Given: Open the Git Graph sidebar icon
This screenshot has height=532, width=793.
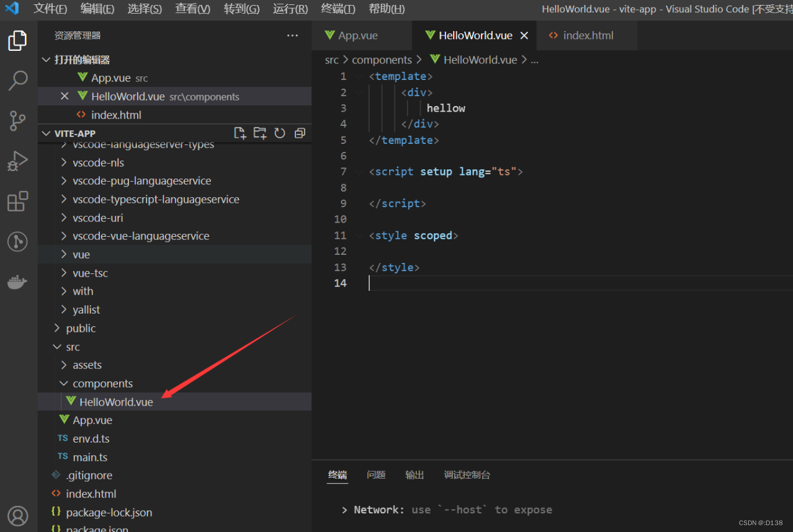Looking at the screenshot, I should (x=17, y=241).
